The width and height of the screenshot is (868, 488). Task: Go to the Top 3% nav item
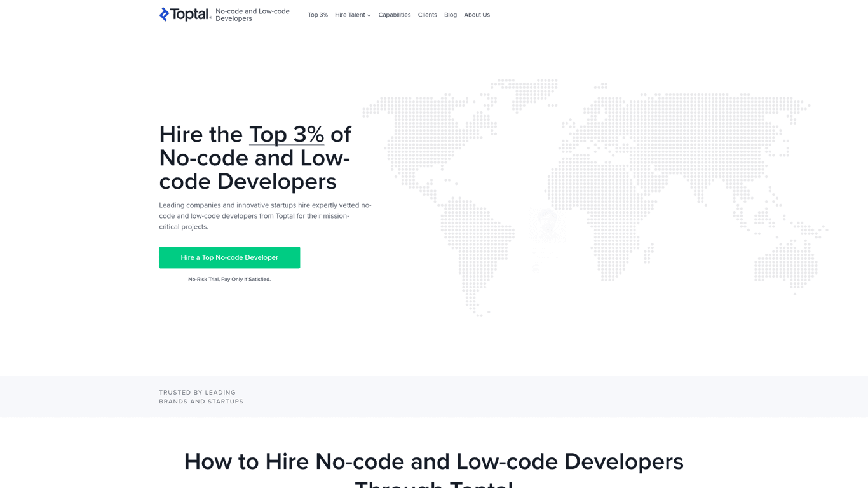(x=318, y=15)
